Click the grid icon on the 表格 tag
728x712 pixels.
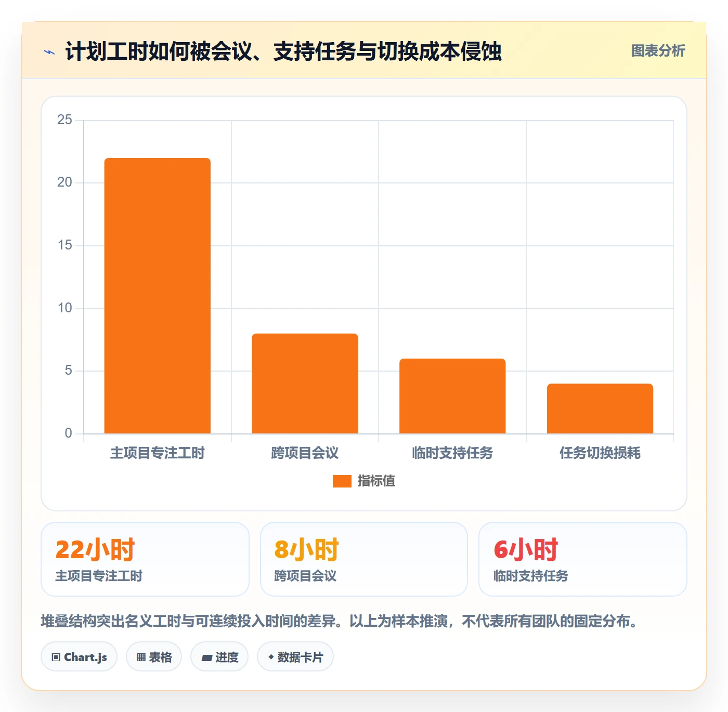click(x=141, y=657)
